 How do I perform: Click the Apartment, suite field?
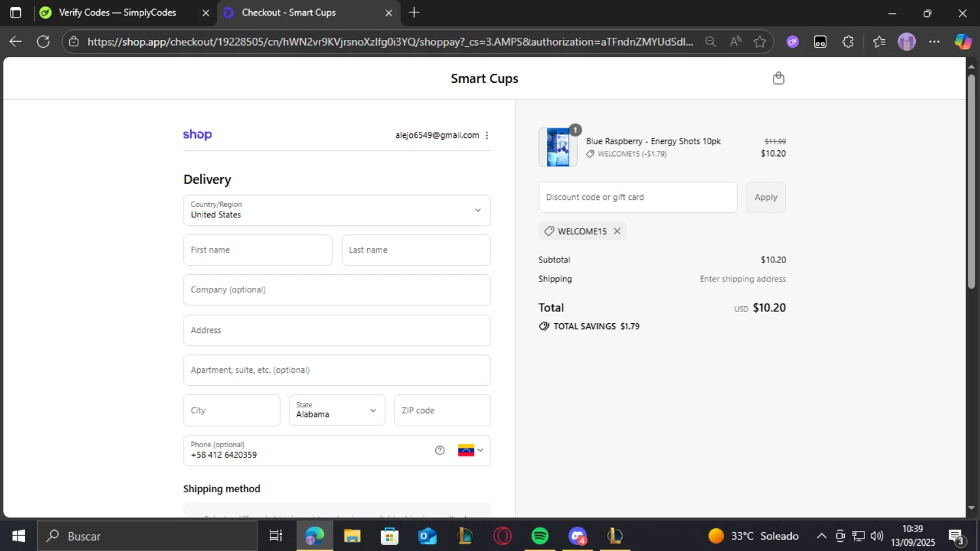(337, 370)
